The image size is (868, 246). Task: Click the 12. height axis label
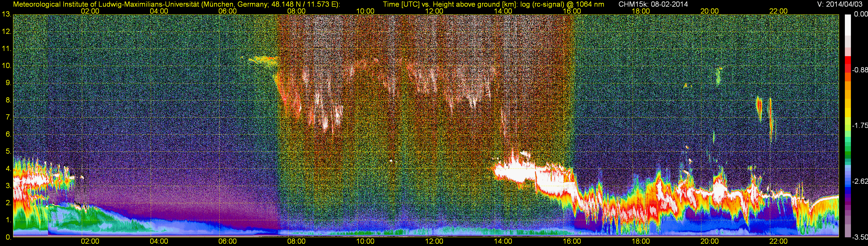[6, 32]
